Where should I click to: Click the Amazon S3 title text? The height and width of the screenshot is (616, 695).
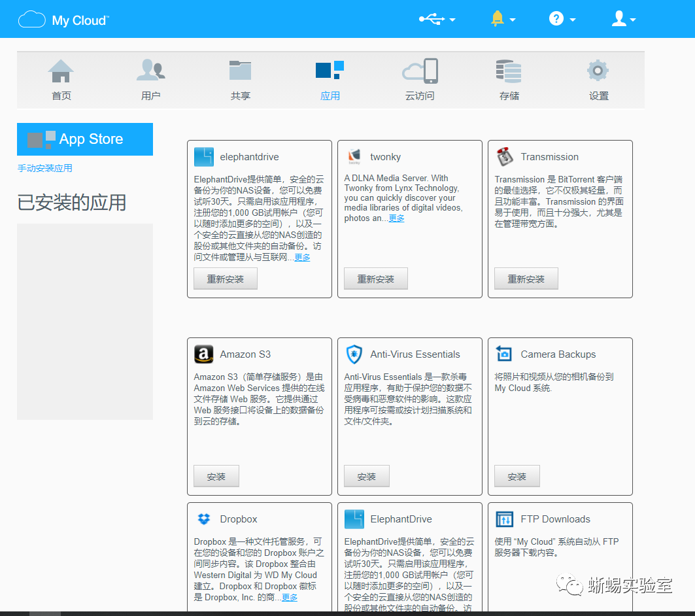245,354
